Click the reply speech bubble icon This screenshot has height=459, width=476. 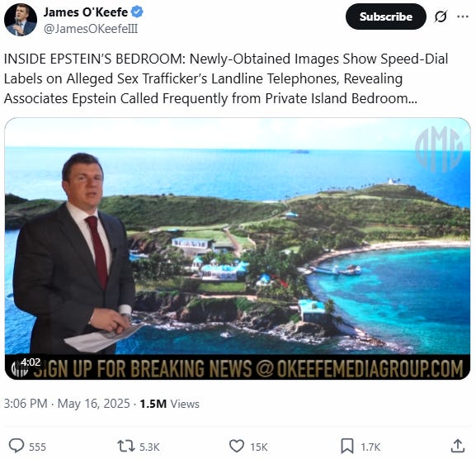tap(16, 447)
